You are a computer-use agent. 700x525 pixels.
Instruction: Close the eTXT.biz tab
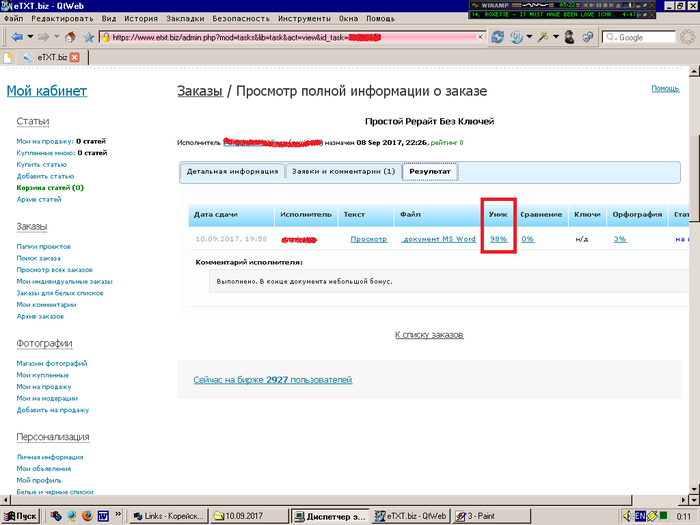click(74, 58)
